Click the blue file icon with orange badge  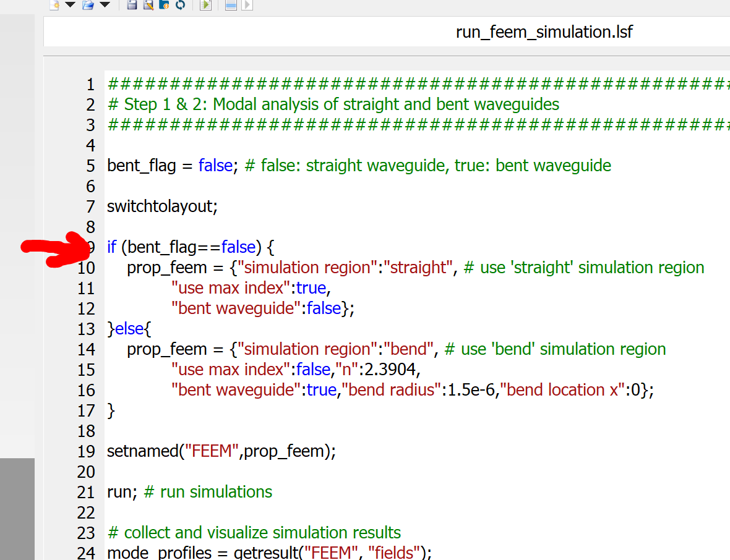point(164,5)
